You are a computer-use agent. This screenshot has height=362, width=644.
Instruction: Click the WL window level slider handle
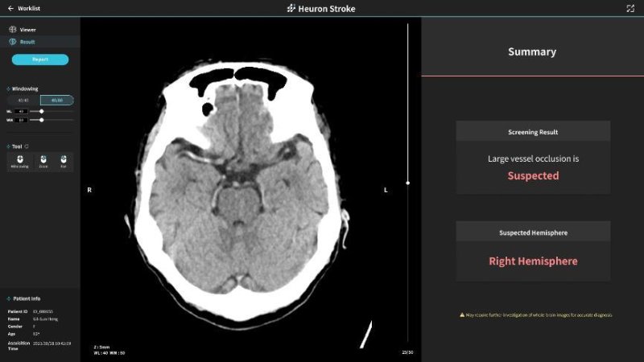41,111
